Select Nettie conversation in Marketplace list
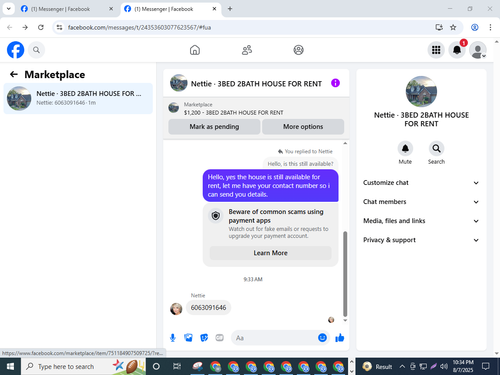Viewport: 500px width, 375px height. (78, 98)
